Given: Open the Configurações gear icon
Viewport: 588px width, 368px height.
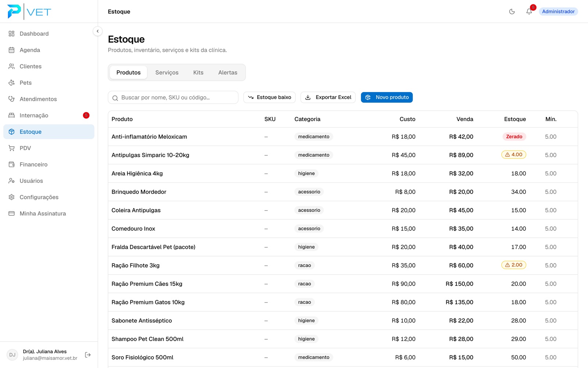Looking at the screenshot, I should click(x=11, y=197).
